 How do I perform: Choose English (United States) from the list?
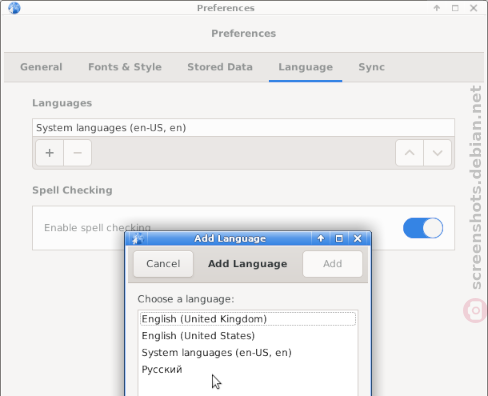point(248,336)
